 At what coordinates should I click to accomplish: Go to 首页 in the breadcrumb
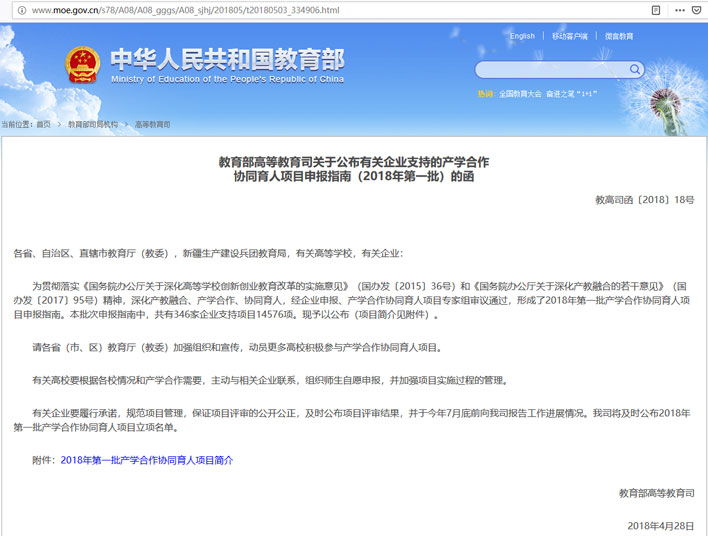pos(43,125)
